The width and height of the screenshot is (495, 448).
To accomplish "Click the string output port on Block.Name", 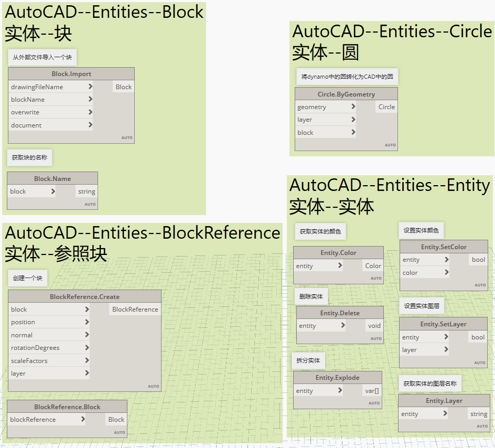I will coord(86,191).
